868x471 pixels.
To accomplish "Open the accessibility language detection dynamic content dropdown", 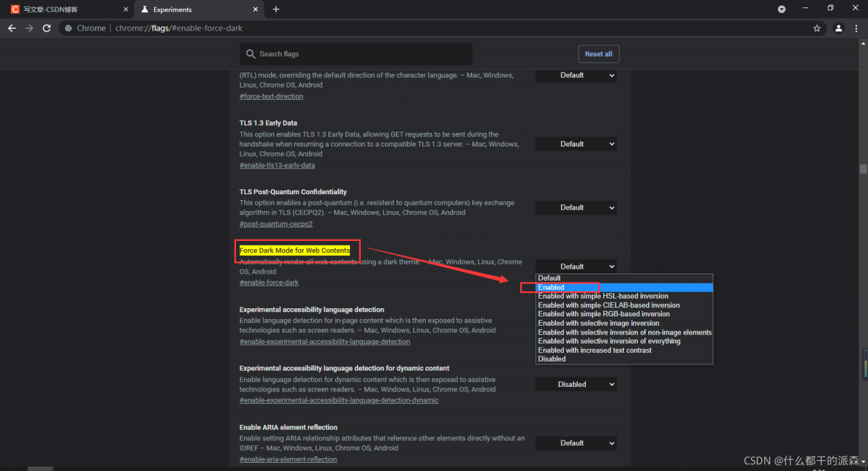I will [x=576, y=384].
